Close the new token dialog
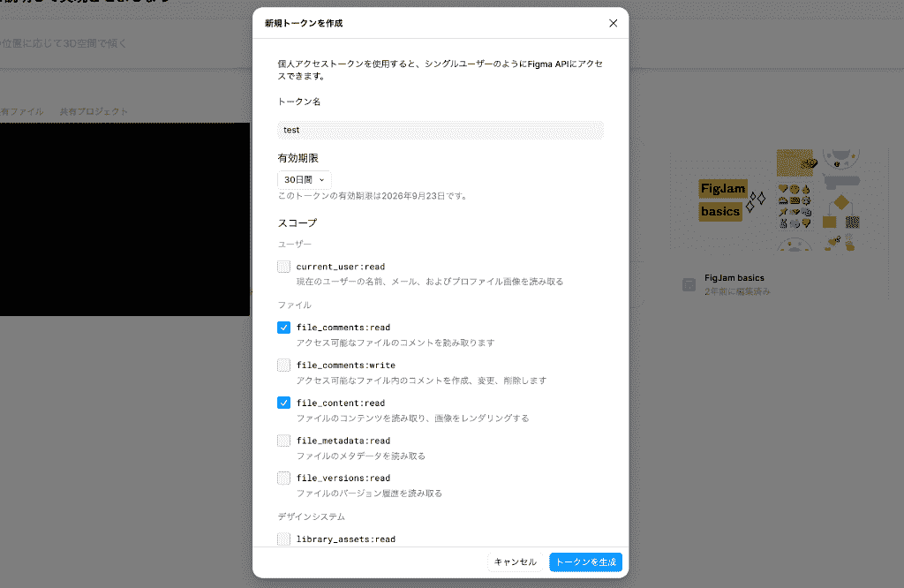Screen dimensions: 904x588 point(613,23)
